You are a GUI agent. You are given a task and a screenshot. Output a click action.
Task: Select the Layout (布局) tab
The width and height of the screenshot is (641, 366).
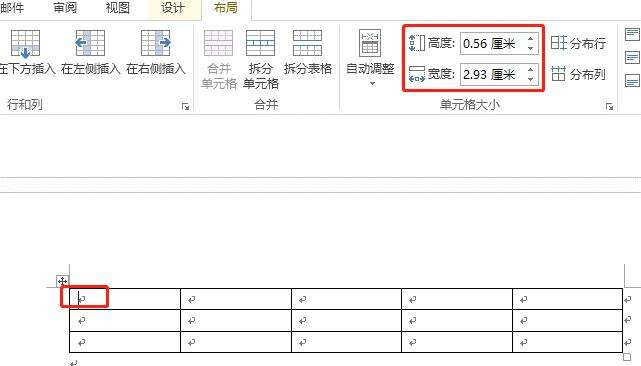[226, 8]
